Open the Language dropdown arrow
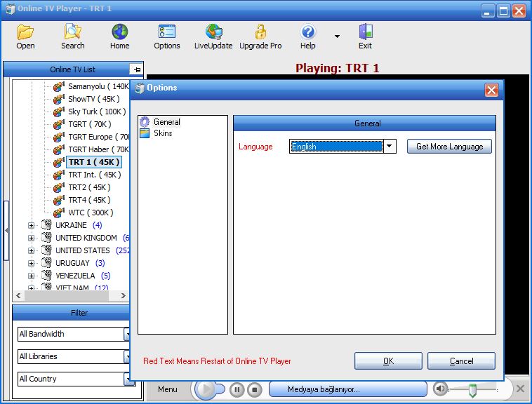This screenshot has width=532, height=404. pyautogui.click(x=390, y=147)
